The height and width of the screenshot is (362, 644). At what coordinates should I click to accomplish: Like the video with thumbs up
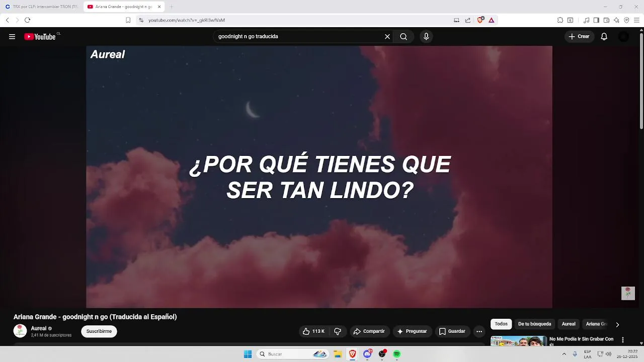coord(313,331)
